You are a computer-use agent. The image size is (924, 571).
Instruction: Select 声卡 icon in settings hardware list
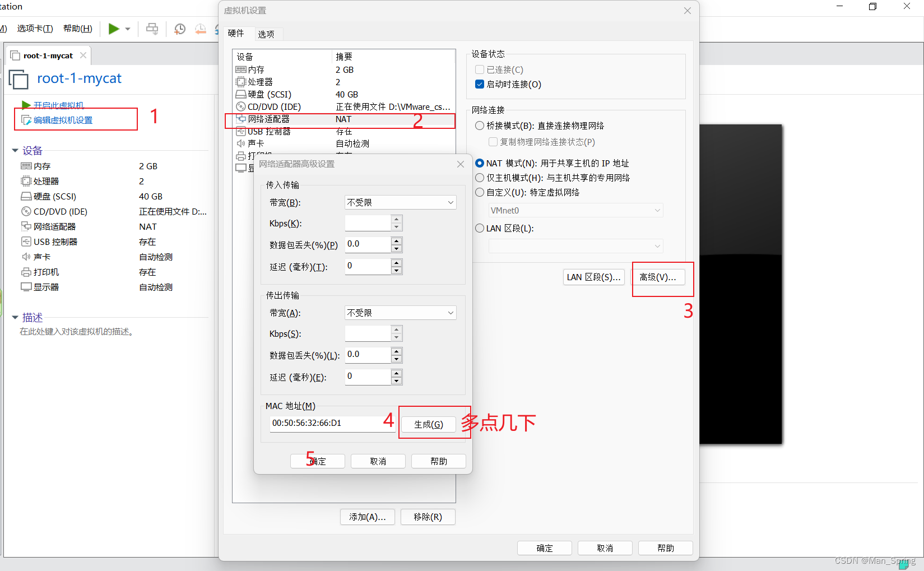click(241, 143)
